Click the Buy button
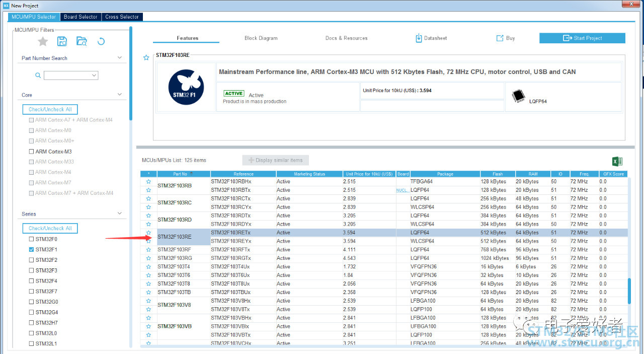This screenshot has width=644, height=354. click(x=506, y=38)
